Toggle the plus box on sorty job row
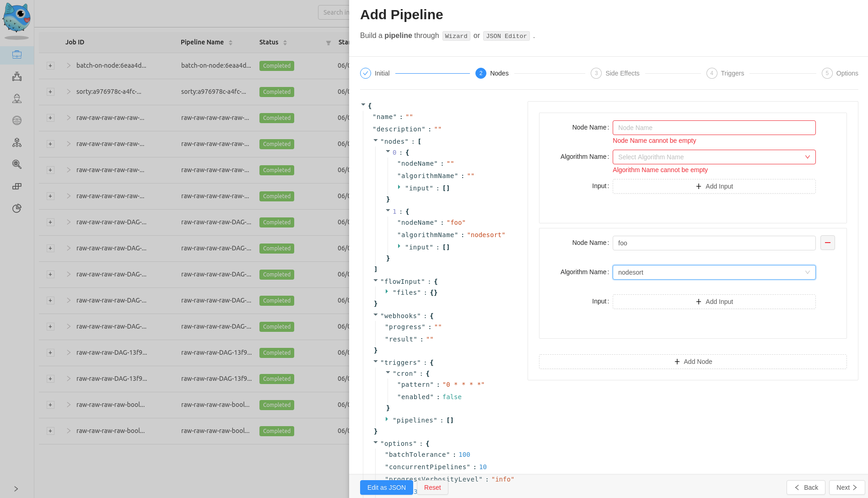 50,92
